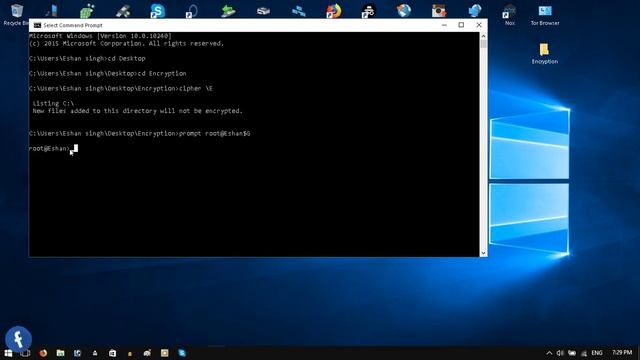Click the Microsoft Corporation copyright line
This screenshot has width=640, height=360.
click(x=127, y=43)
